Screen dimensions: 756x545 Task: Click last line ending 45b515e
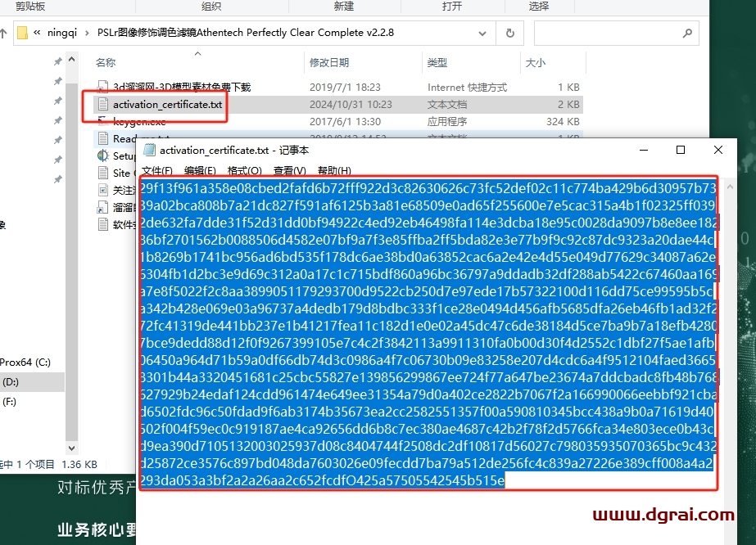tap(323, 480)
